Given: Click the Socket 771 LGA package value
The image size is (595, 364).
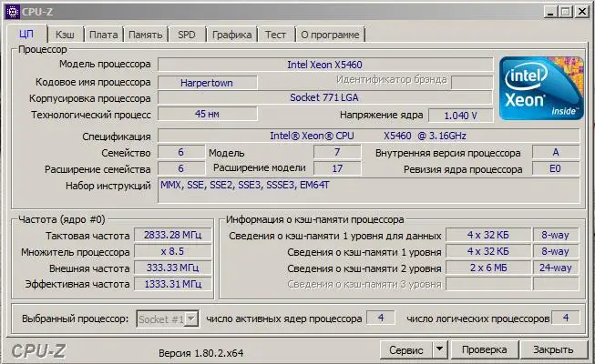Looking at the screenshot, I should click(x=324, y=97).
